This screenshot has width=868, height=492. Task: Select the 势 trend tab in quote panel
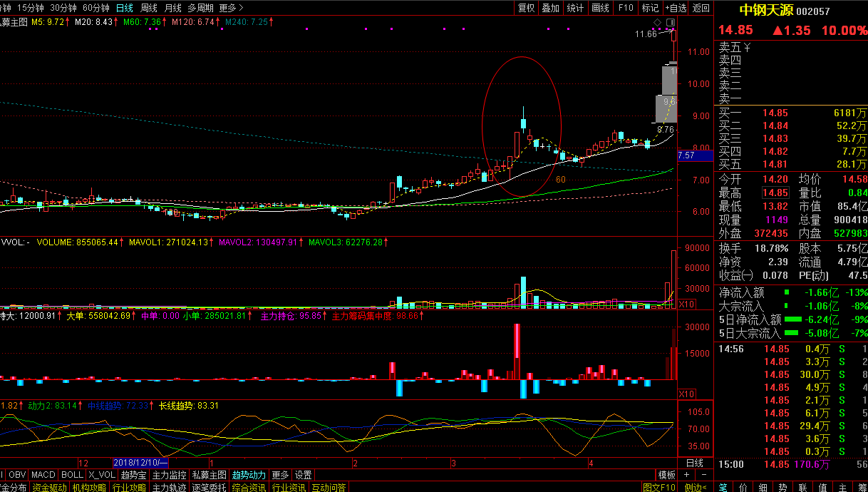(783, 488)
